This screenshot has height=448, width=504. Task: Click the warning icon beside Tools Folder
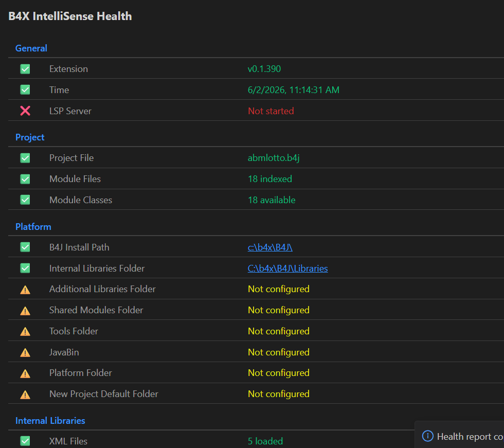(x=25, y=331)
